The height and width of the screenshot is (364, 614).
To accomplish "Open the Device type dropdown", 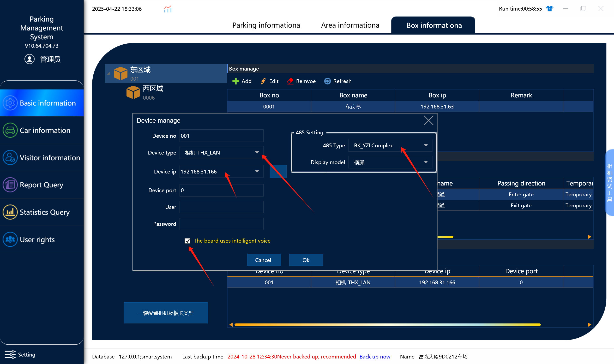I will (221, 153).
